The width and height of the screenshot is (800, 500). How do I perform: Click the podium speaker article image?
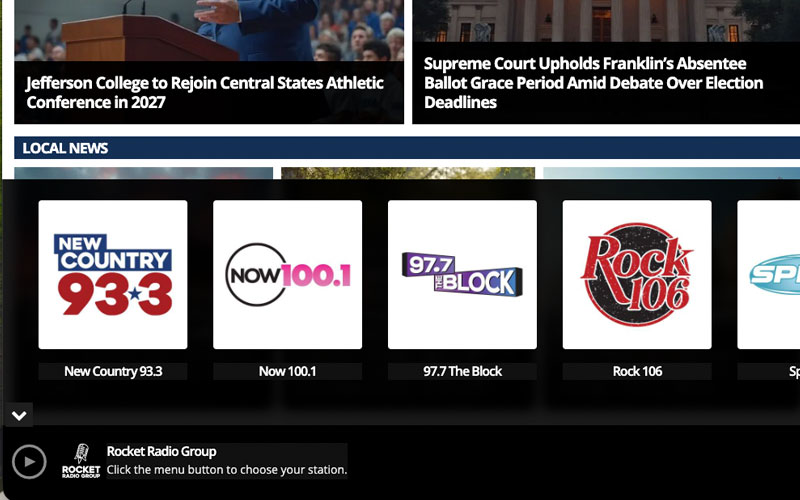tap(209, 31)
